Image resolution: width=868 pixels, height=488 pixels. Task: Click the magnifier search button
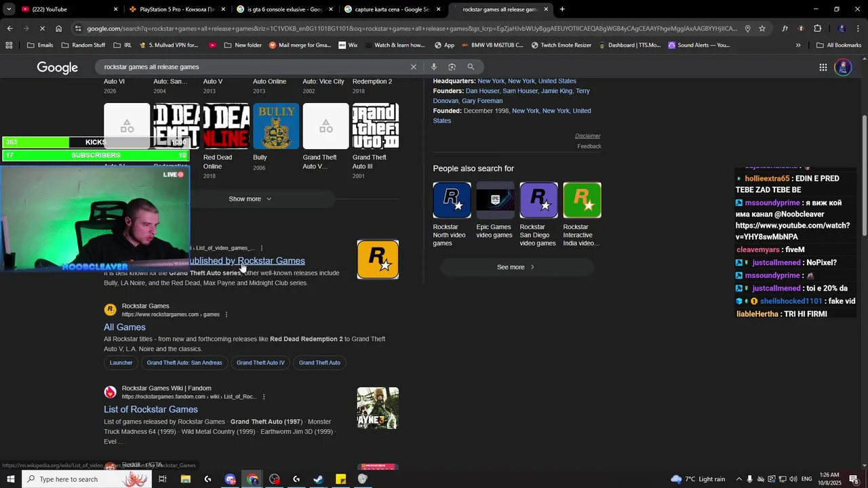point(471,67)
